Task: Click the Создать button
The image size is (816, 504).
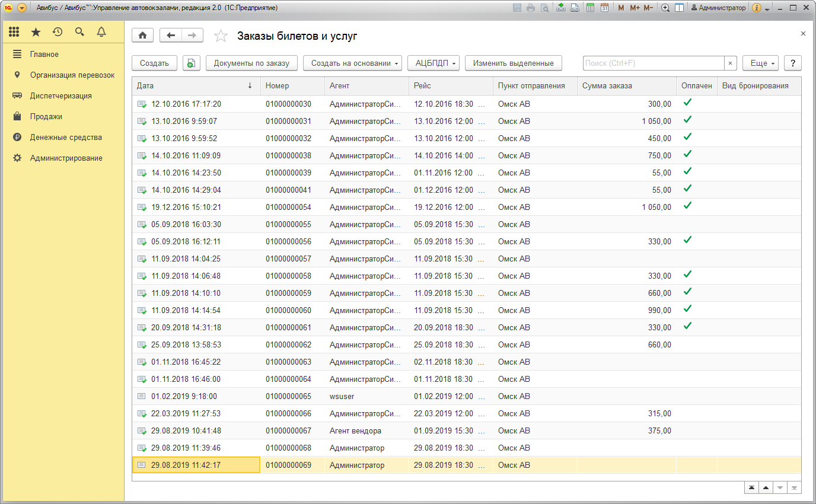Action: pos(154,63)
